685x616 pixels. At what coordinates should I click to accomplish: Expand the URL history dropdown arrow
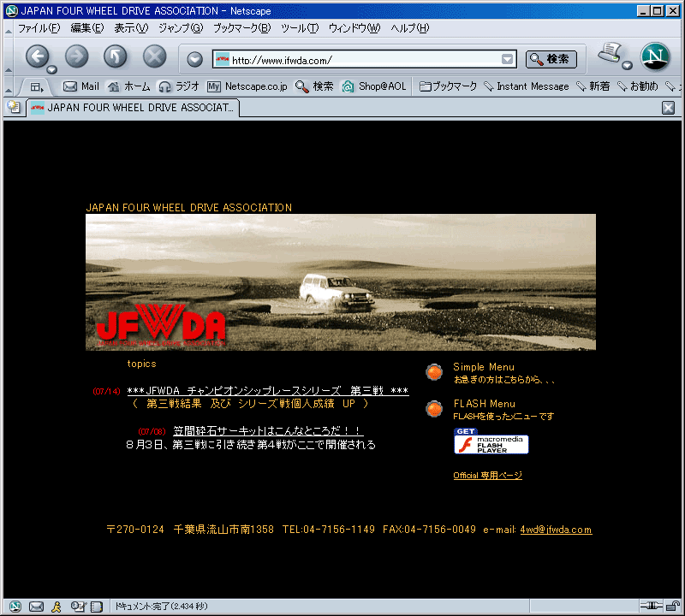[x=507, y=59]
